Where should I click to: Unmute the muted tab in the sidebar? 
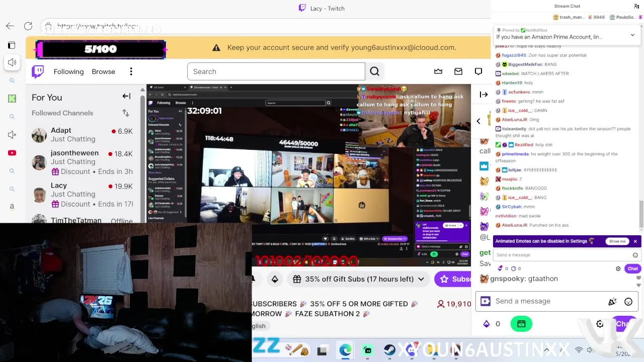click(x=12, y=135)
